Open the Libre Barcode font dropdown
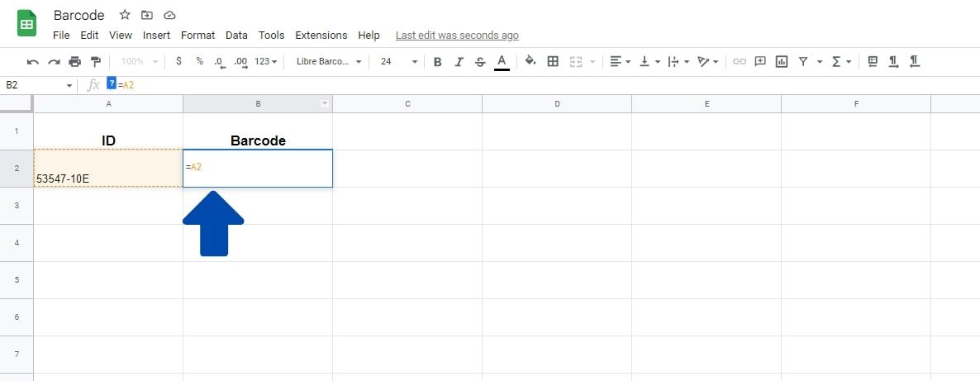This screenshot has width=980, height=381. 330,61
